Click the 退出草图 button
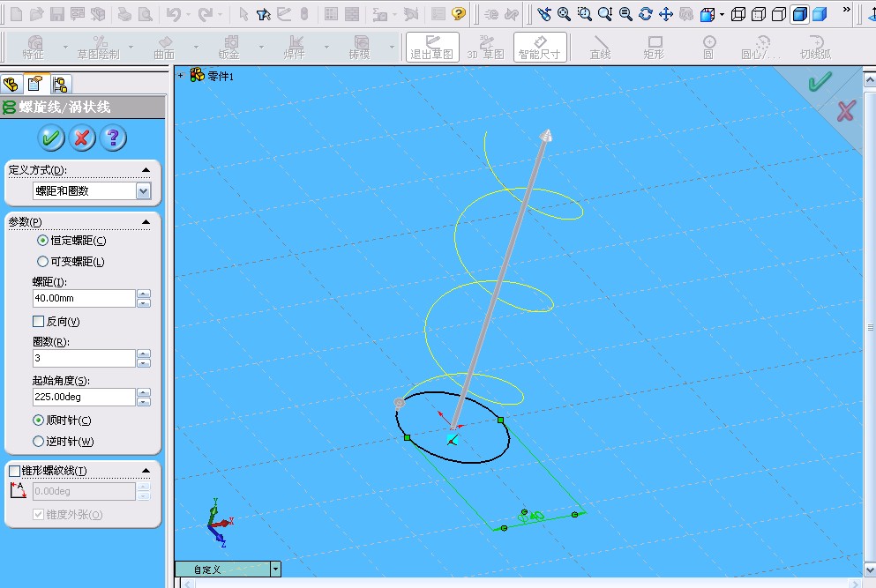The height and width of the screenshot is (588, 876). [x=432, y=47]
